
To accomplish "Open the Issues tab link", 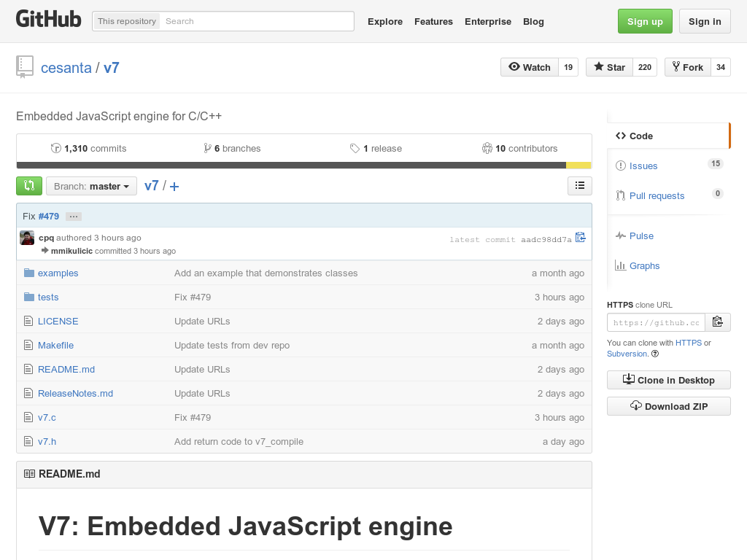I will tap(643, 166).
